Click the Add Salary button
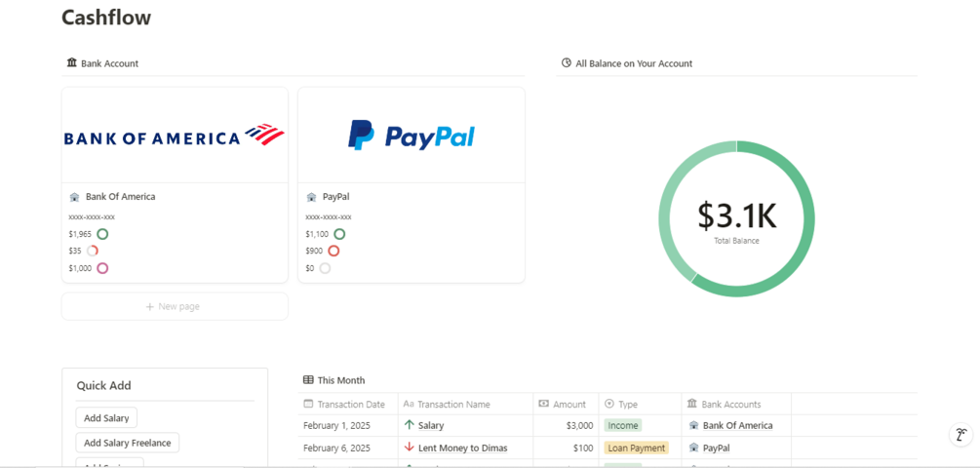 click(106, 418)
